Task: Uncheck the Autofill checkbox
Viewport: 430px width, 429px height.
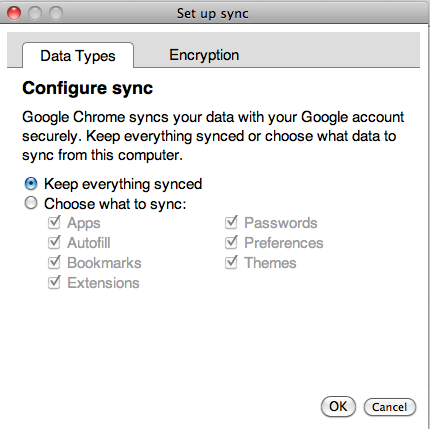Action: point(54,242)
